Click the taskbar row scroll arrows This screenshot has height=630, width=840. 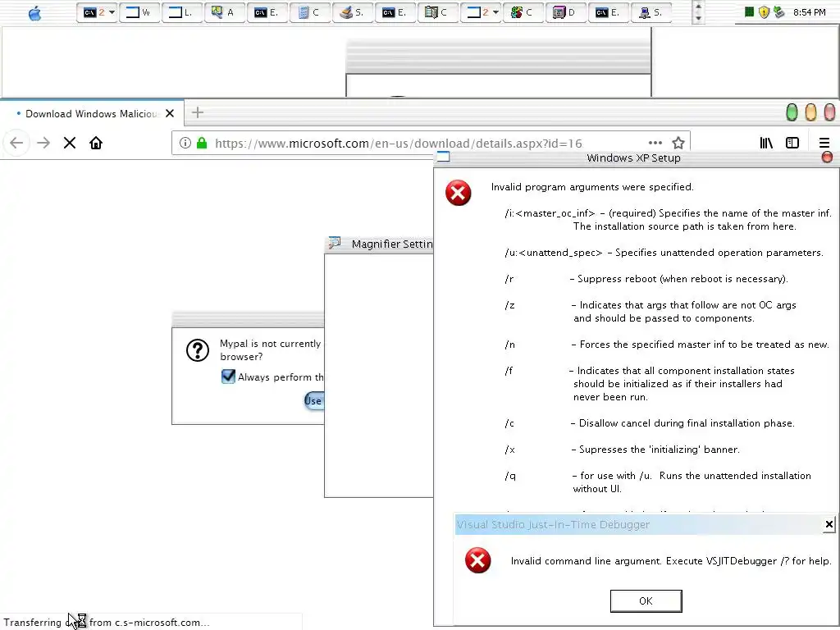(697, 12)
